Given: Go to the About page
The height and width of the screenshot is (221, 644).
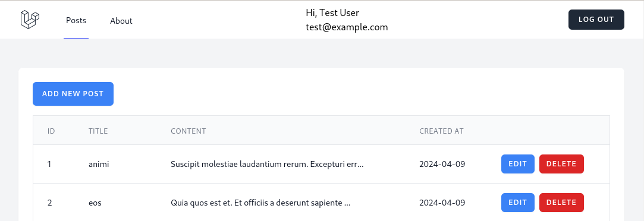Looking at the screenshot, I should tap(121, 21).
